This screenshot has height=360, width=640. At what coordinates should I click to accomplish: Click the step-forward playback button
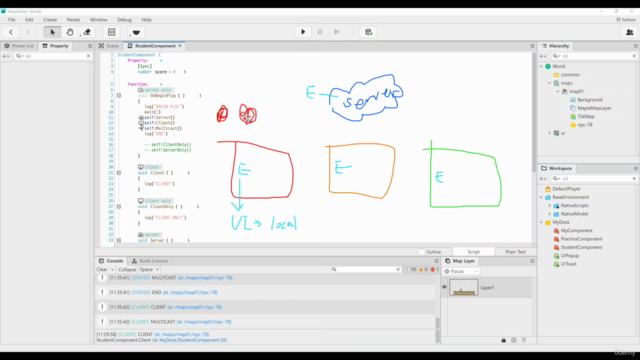tap(337, 32)
